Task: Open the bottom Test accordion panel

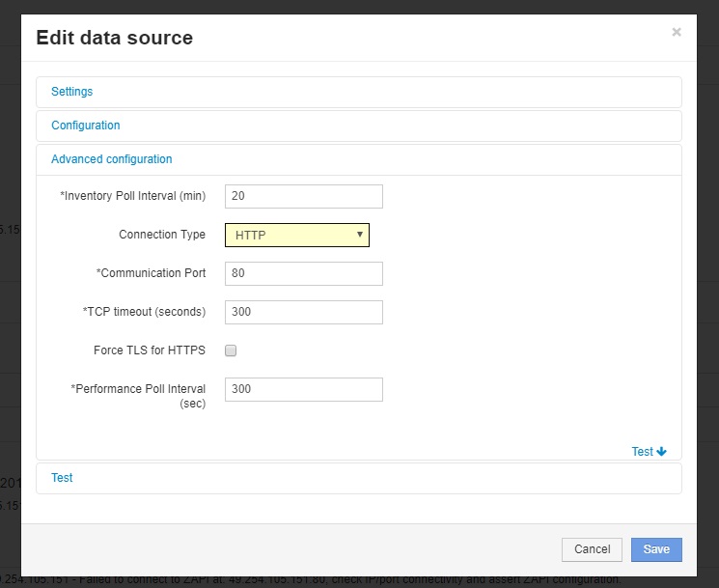Action: (x=62, y=478)
